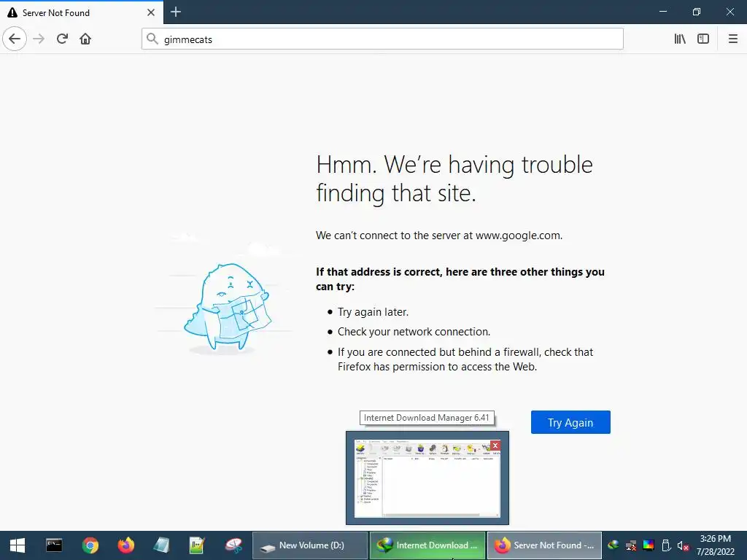Switch to Internet Download Manager taskbar button
The width and height of the screenshot is (747, 560).
pos(427,545)
